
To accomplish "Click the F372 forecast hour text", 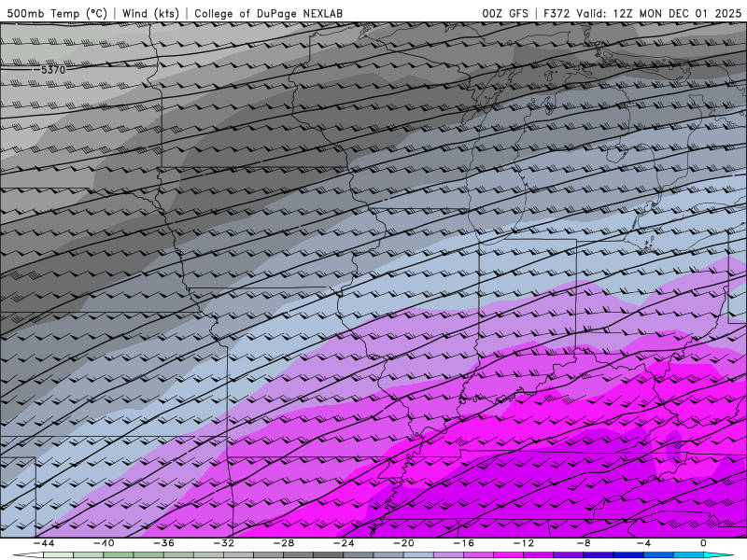I will click(557, 13).
